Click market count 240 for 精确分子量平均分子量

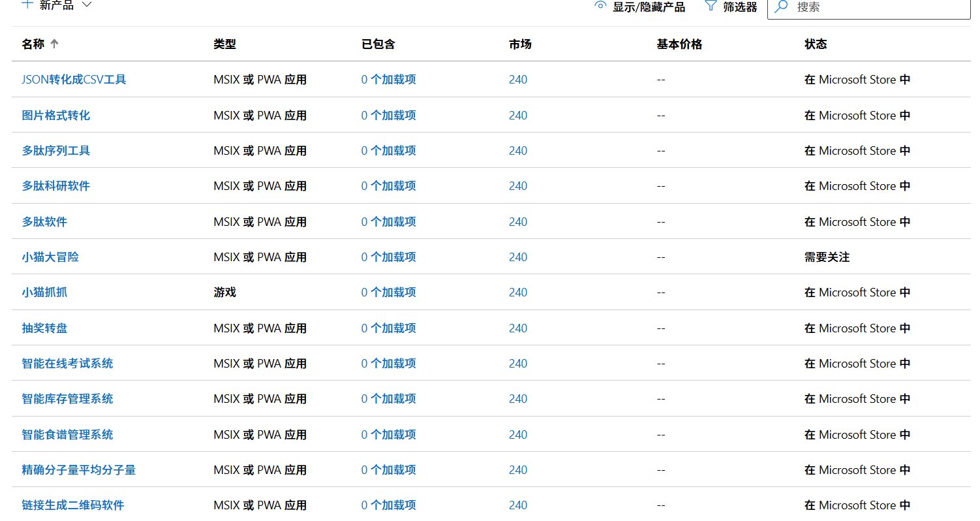(518, 470)
